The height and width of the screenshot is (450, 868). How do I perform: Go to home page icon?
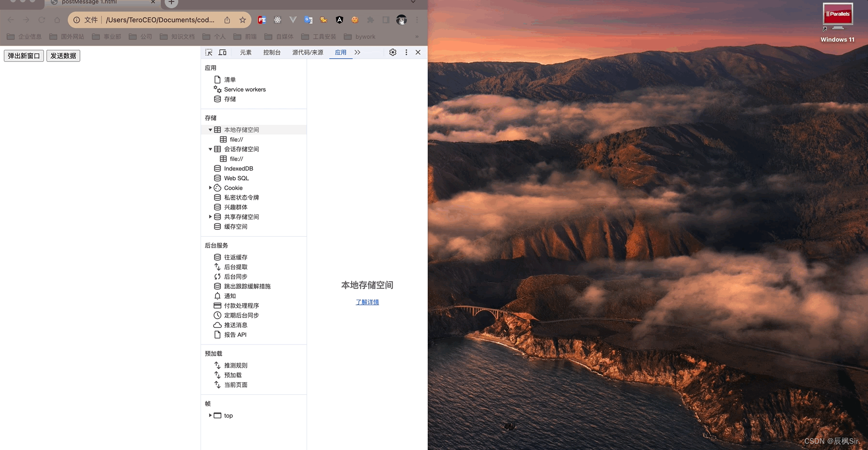pyautogui.click(x=57, y=20)
